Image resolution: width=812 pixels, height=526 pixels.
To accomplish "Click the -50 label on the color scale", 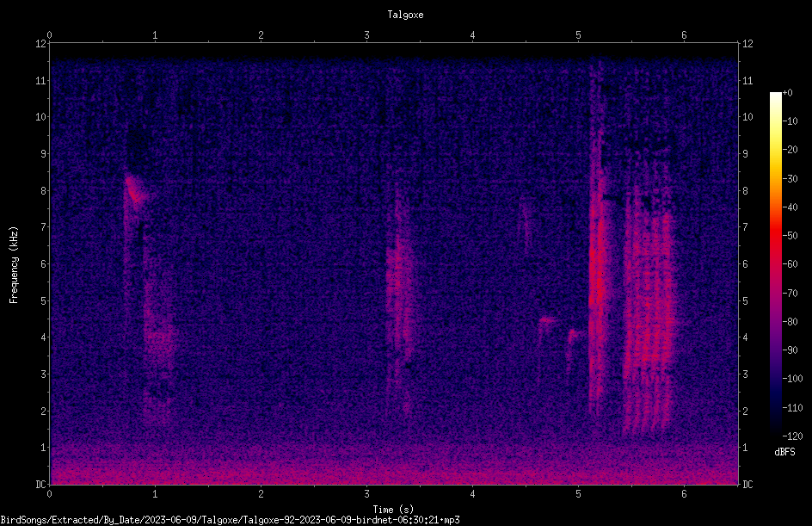I will (790, 236).
